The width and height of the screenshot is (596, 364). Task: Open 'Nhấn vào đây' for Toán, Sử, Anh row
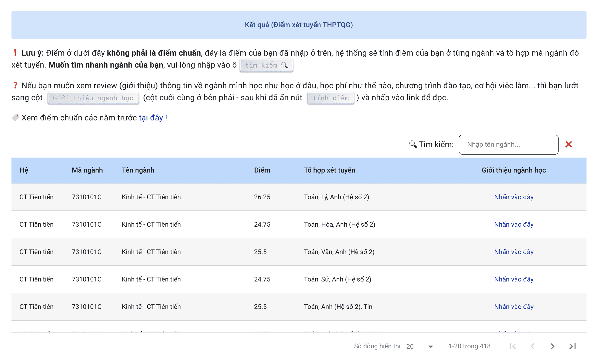click(x=514, y=279)
